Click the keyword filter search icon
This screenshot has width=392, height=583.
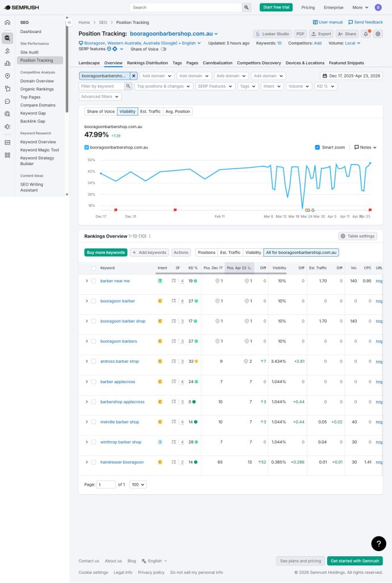[x=128, y=87]
